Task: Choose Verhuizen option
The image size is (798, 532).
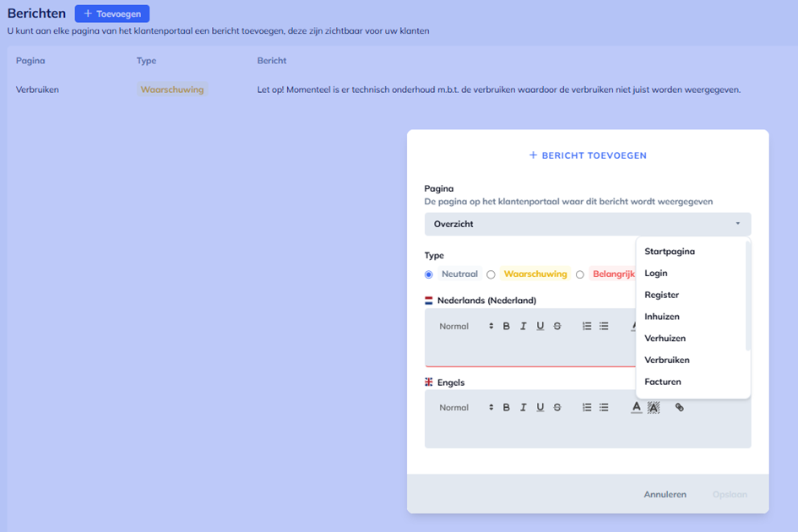Action: pyautogui.click(x=665, y=339)
